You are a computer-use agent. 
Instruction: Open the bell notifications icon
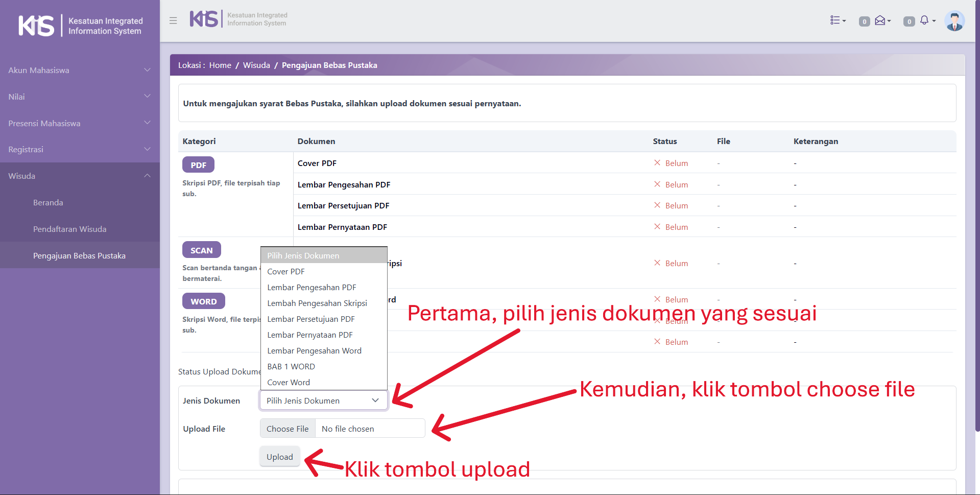(926, 20)
